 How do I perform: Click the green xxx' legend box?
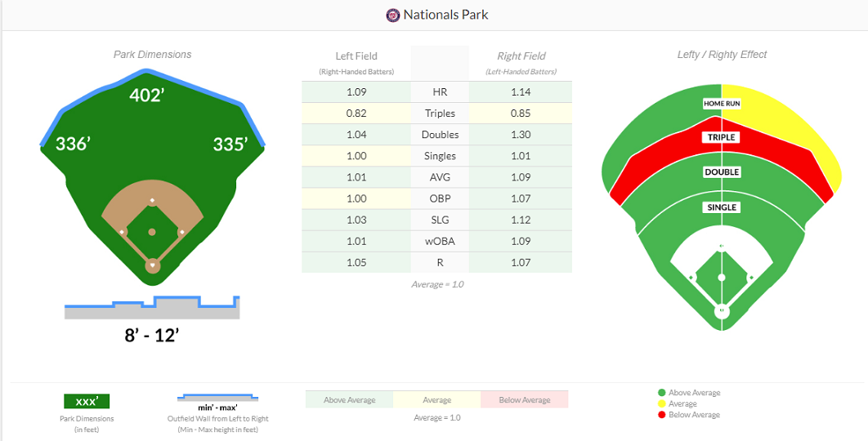[87, 401]
